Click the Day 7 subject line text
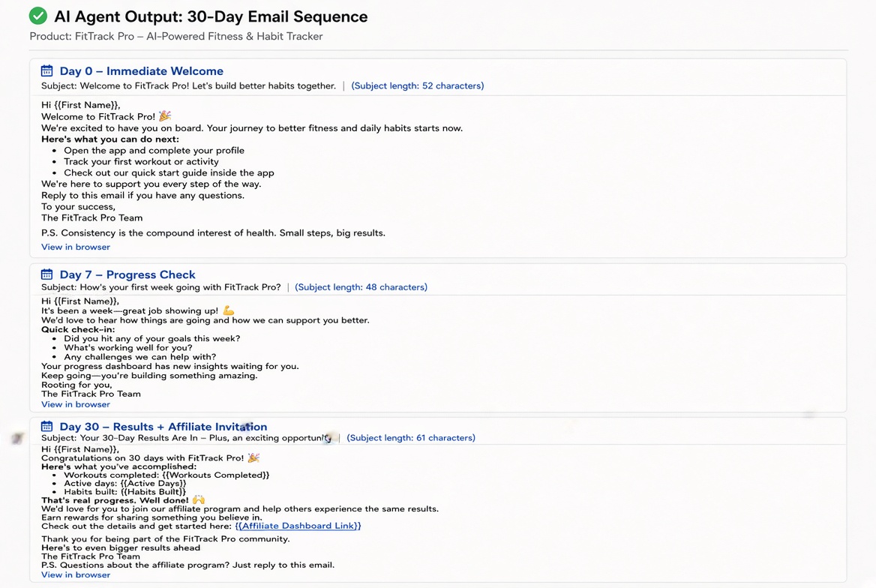Viewport: 876px width, 588px height. point(161,286)
